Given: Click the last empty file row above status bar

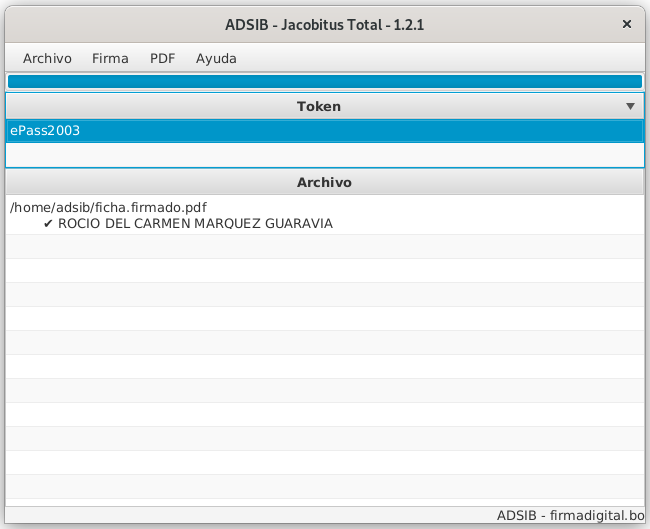Looking at the screenshot, I should [x=324, y=487].
